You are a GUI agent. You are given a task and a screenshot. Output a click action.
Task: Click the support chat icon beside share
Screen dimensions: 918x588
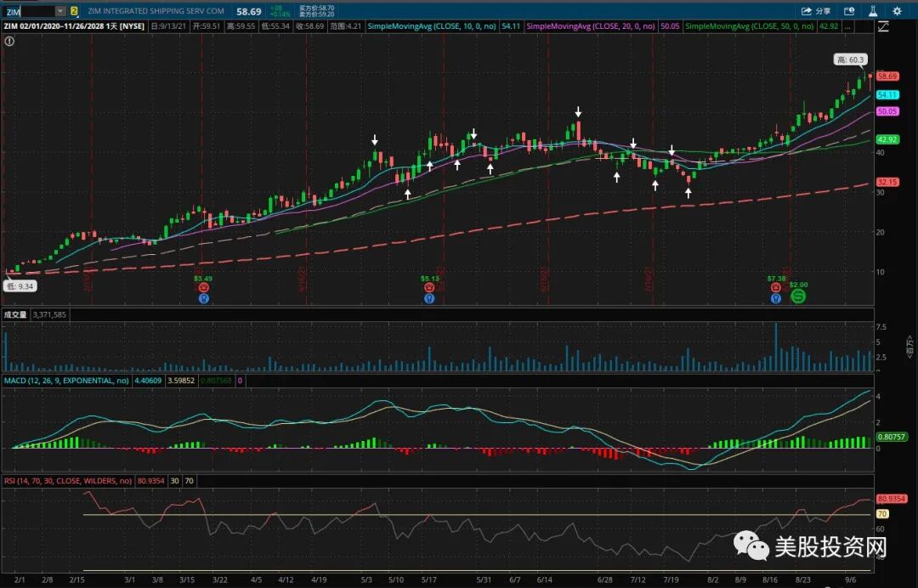849,11
